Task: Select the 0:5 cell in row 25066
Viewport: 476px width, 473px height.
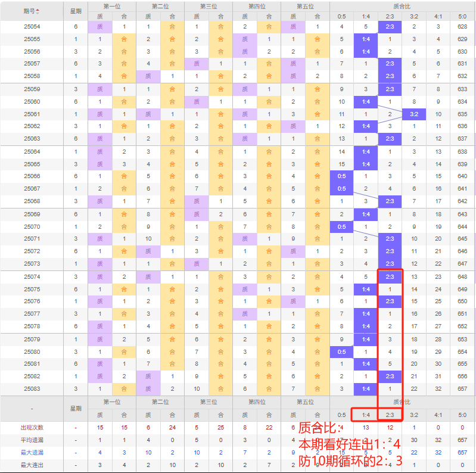Action: click(341, 176)
